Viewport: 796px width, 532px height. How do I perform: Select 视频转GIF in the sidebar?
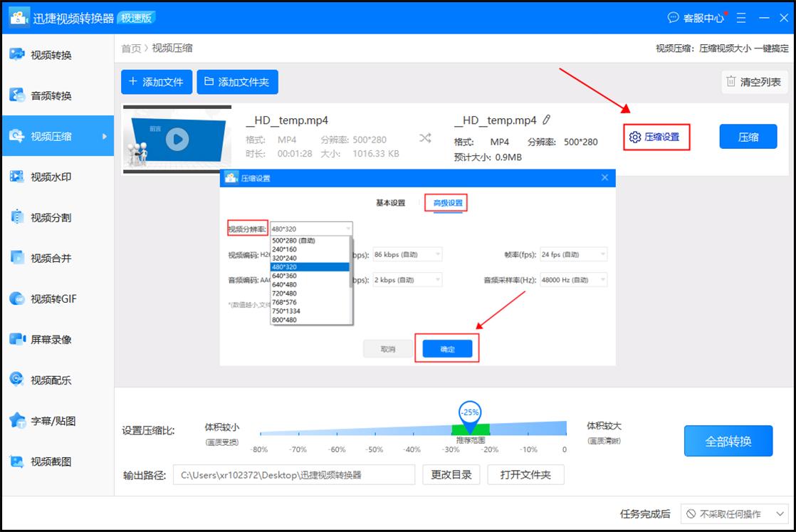pyautogui.click(x=46, y=298)
